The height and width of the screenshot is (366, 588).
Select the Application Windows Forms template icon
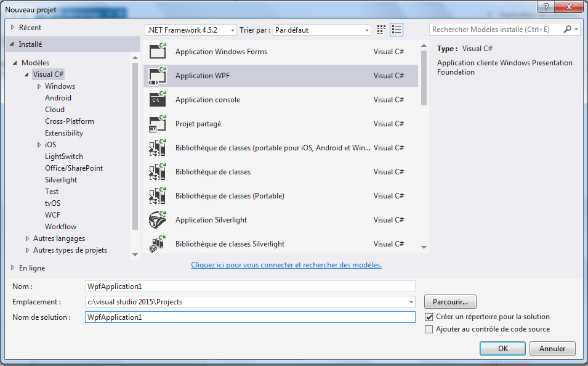157,51
